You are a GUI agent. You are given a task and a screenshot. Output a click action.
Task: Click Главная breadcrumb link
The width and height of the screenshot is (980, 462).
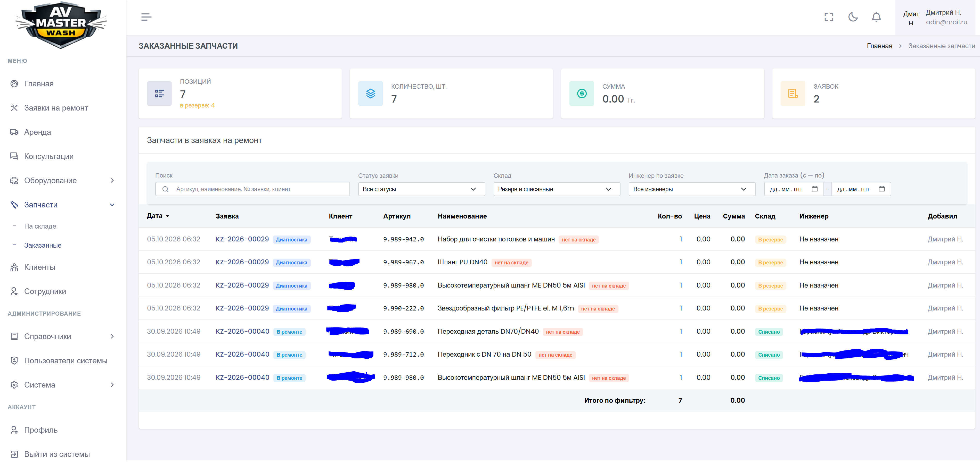coord(879,46)
